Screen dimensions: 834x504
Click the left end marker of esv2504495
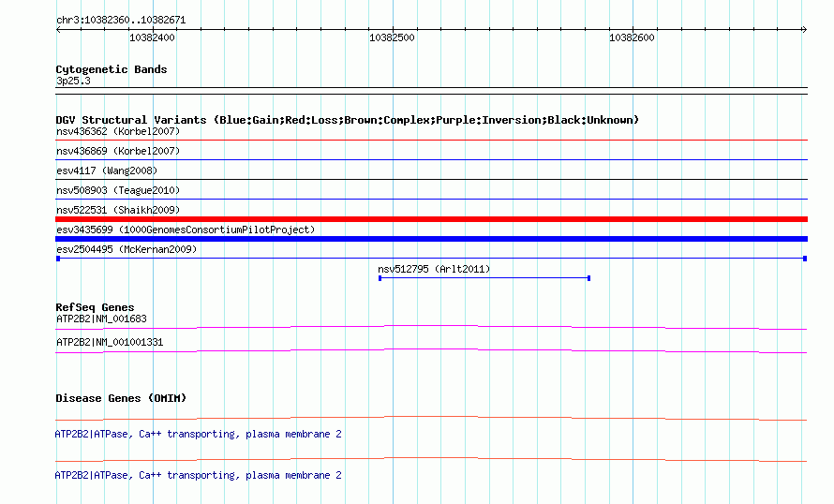[x=58, y=259]
